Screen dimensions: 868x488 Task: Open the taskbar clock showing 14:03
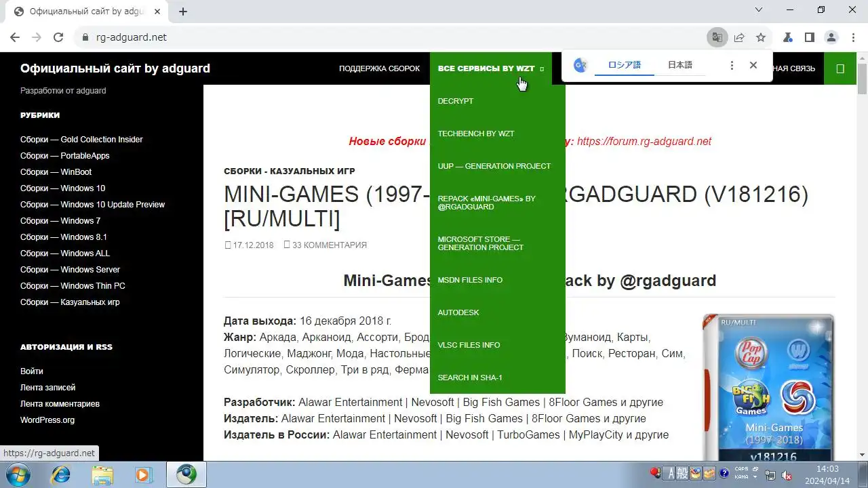(827, 474)
